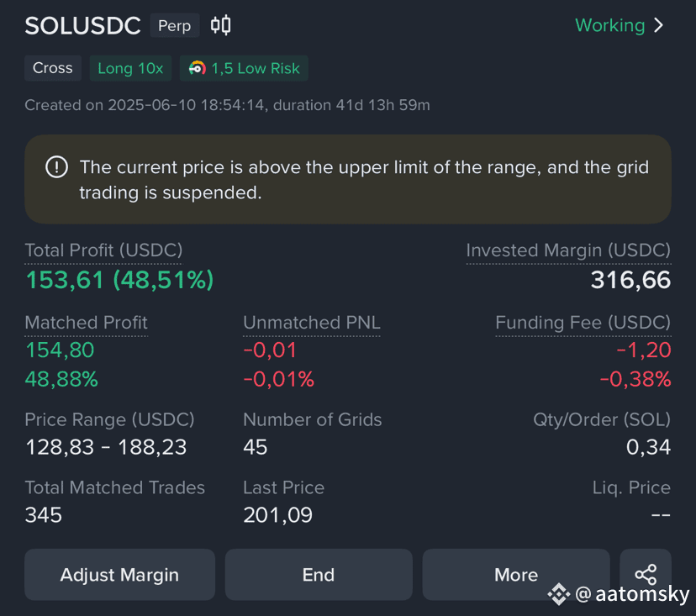Tap the risk gauge meter icon

[197, 68]
